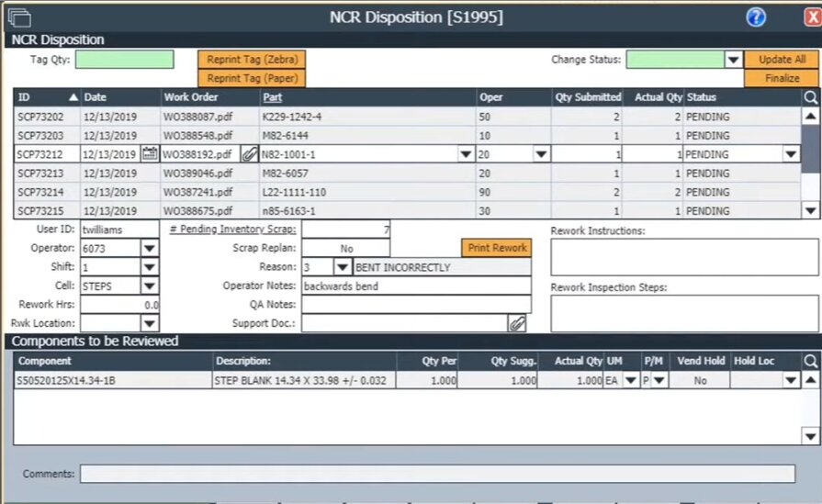Click the Support Doc input field
This screenshot has width=822, height=504.
[405, 323]
